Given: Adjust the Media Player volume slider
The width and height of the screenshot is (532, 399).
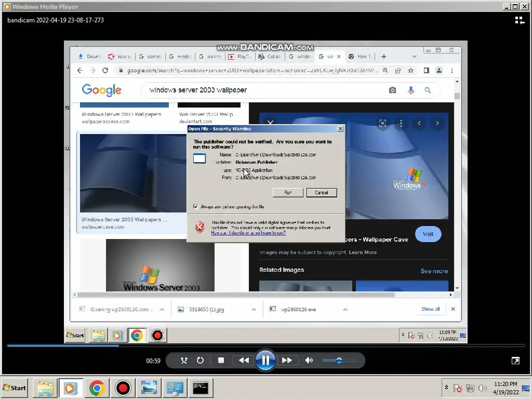Looking at the screenshot, I should point(339,361).
